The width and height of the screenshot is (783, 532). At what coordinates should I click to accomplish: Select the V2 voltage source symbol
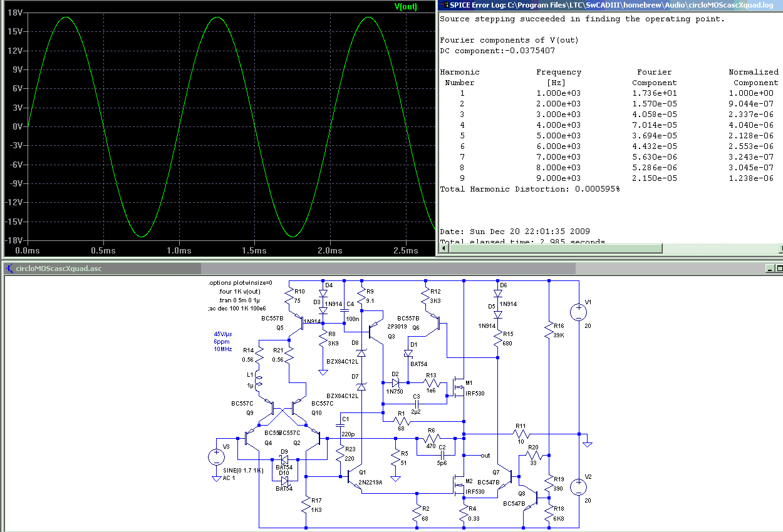579,487
